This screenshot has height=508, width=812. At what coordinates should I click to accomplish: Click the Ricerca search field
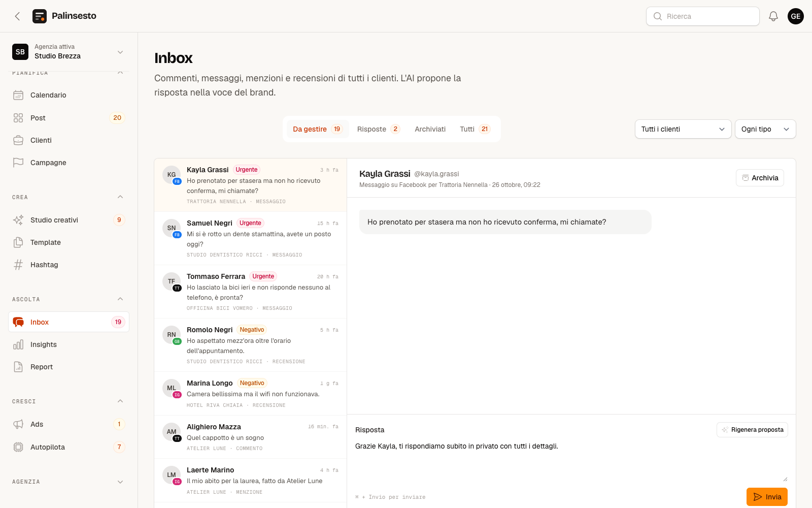(703, 16)
